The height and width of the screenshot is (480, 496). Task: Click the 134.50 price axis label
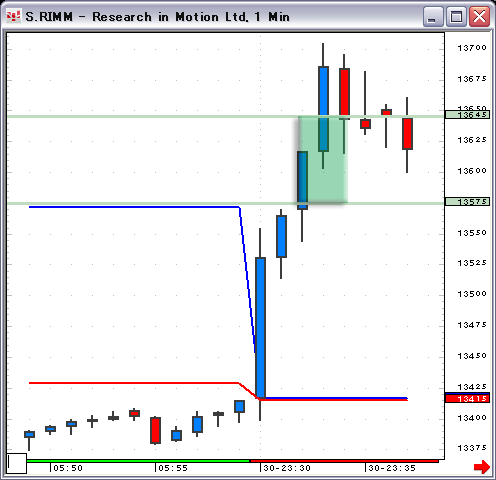(x=472, y=356)
